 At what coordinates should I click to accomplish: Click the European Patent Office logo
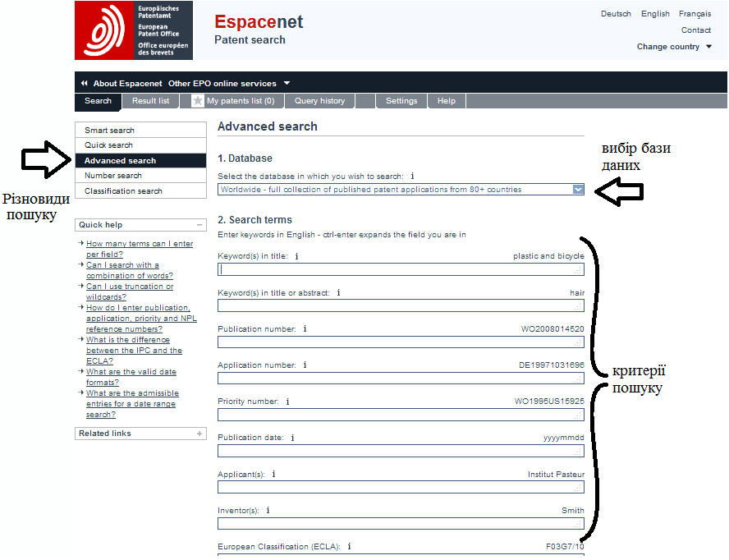click(x=134, y=30)
